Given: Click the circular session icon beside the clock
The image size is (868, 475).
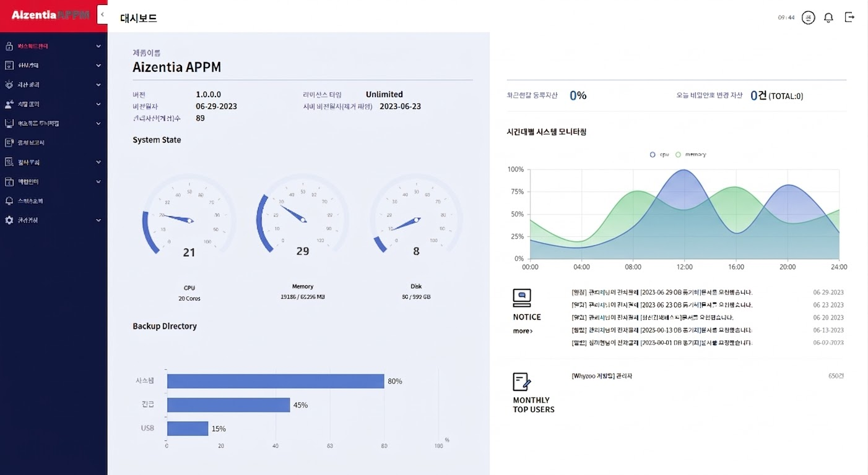Looking at the screenshot, I should (x=808, y=17).
